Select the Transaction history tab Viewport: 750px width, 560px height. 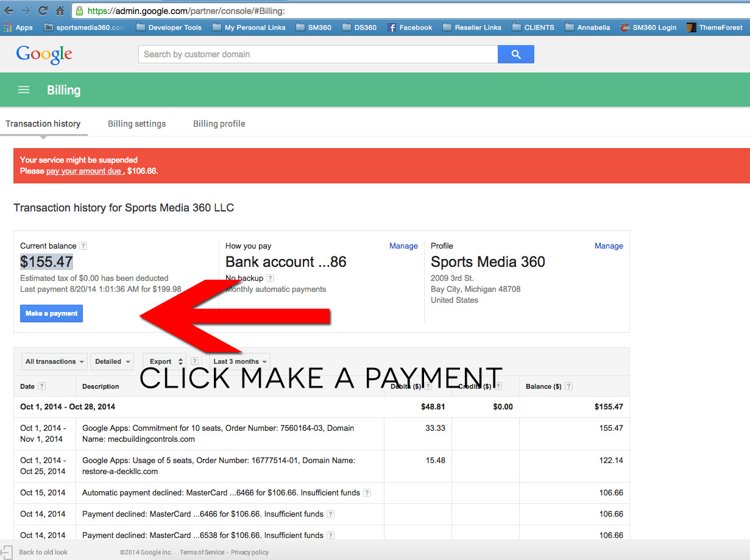coord(43,124)
